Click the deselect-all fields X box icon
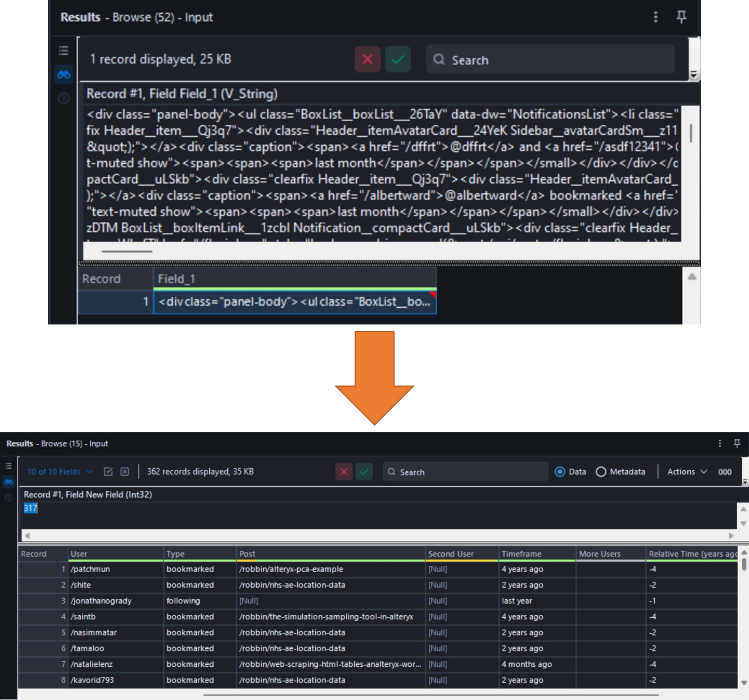This screenshot has height=700, width=749. tap(125, 471)
